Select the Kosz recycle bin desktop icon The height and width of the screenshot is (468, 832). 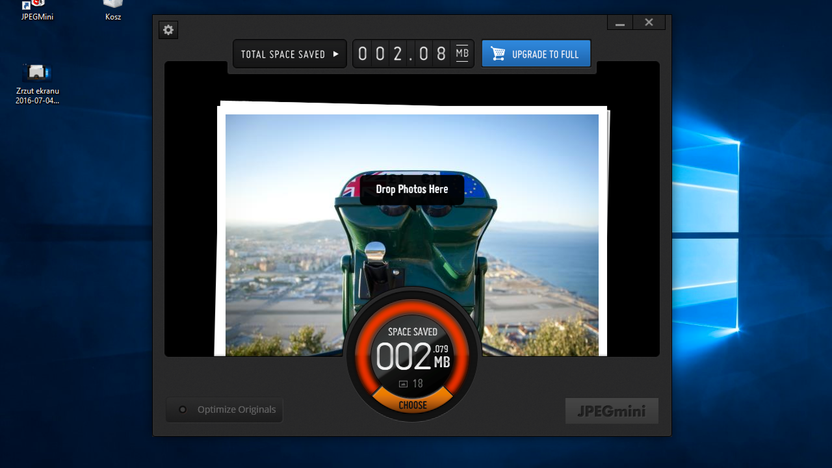(x=113, y=11)
